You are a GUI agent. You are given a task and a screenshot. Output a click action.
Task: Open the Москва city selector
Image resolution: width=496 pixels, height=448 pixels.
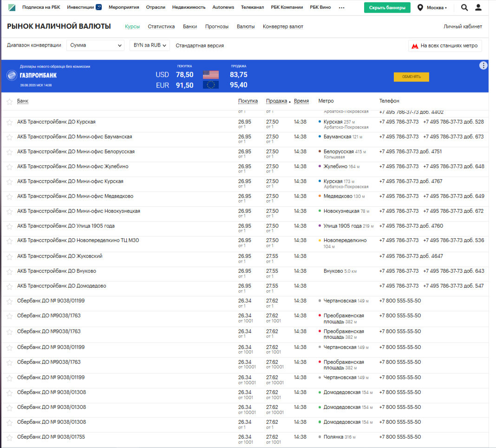coord(437,7)
